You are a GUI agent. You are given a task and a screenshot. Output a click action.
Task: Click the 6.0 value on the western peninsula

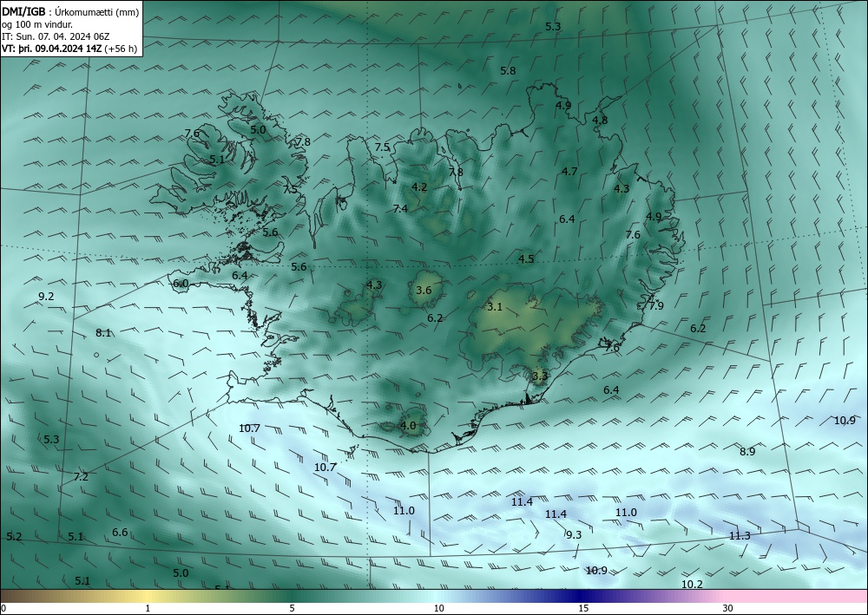click(x=181, y=284)
